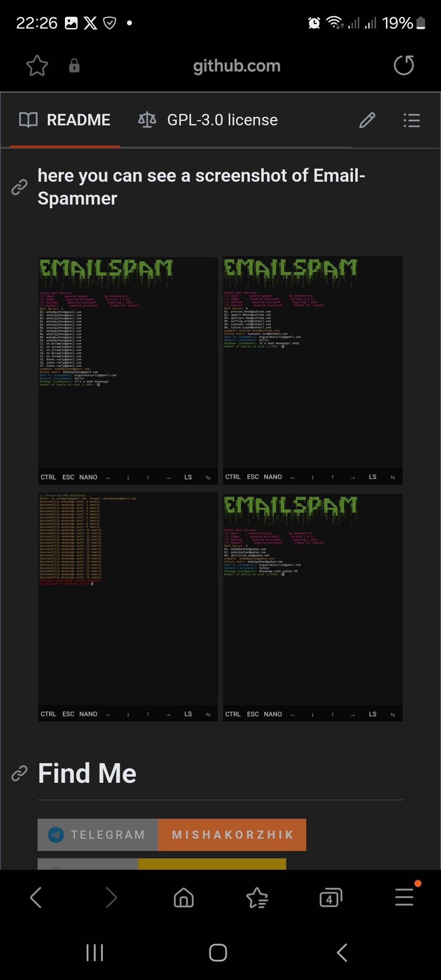Click heading 'here you can see a screenshot'
This screenshot has width=441, height=980.
tap(201, 187)
